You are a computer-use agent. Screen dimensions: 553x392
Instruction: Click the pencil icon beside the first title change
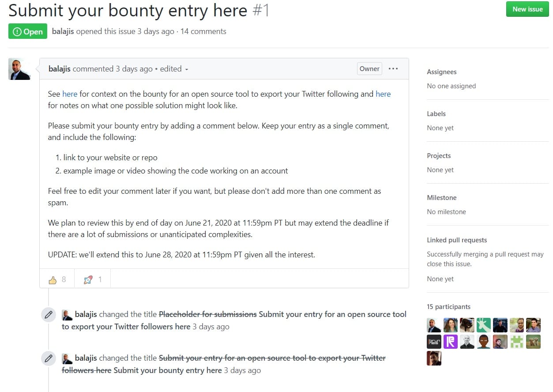[x=49, y=315]
